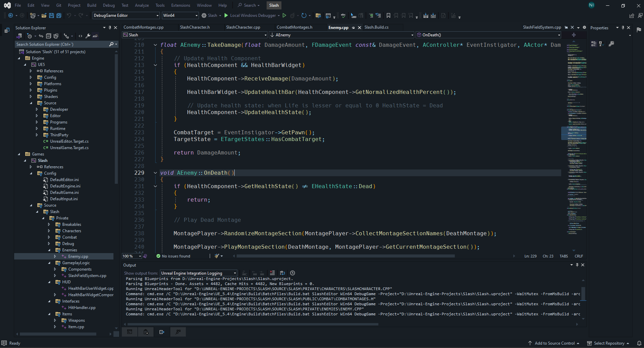Open the Search box in title bar
This screenshot has width=644, height=348.
tap(249, 5)
